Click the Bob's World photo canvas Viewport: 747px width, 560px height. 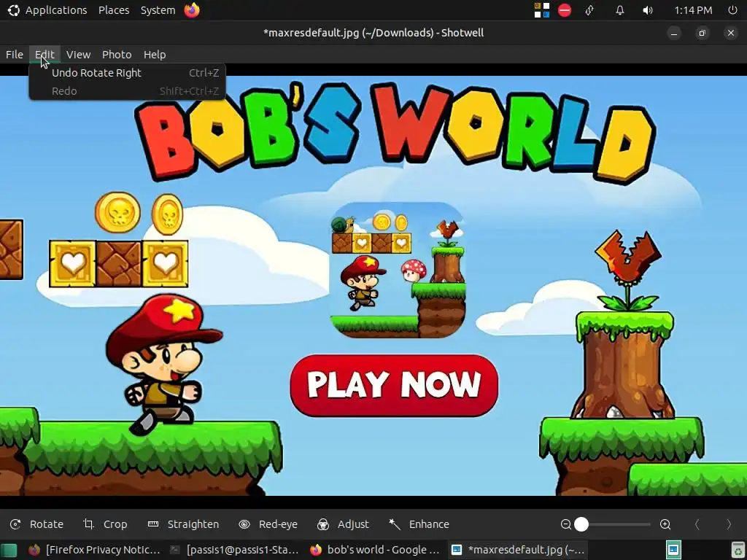click(x=373, y=286)
